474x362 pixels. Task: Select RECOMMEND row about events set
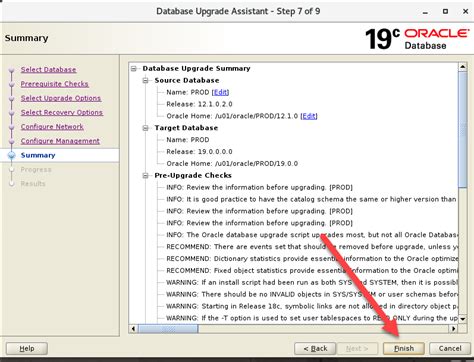click(x=312, y=247)
